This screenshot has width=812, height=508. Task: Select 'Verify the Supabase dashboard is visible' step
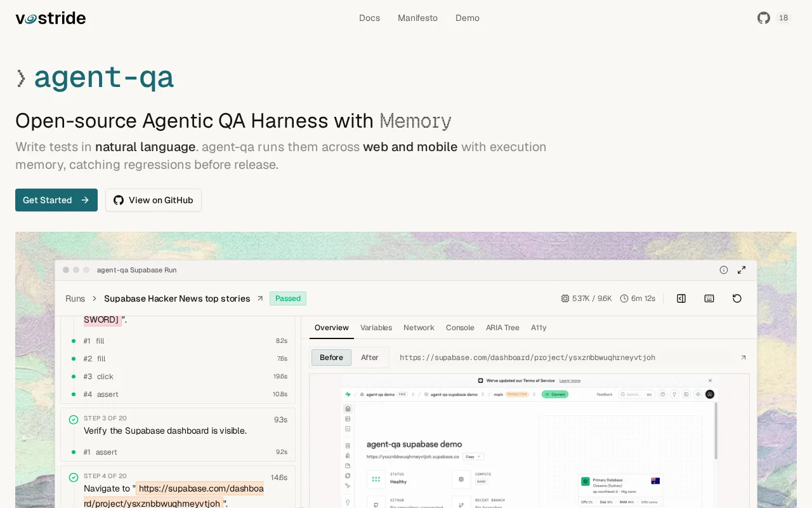click(165, 431)
